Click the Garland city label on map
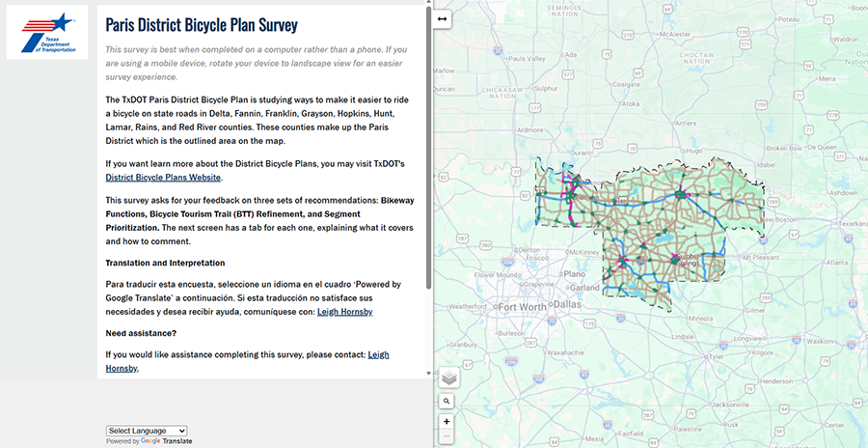The height and width of the screenshot is (448, 868). (585, 289)
